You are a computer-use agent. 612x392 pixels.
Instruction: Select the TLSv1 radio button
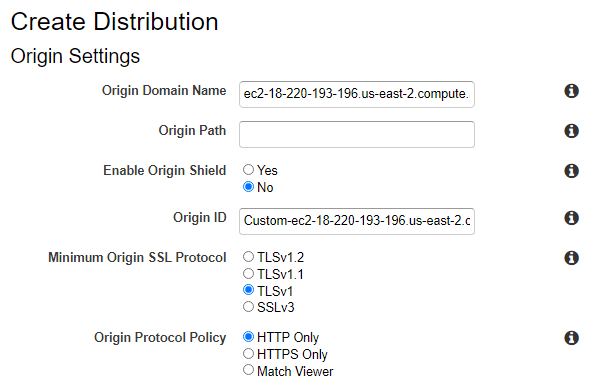click(x=248, y=290)
